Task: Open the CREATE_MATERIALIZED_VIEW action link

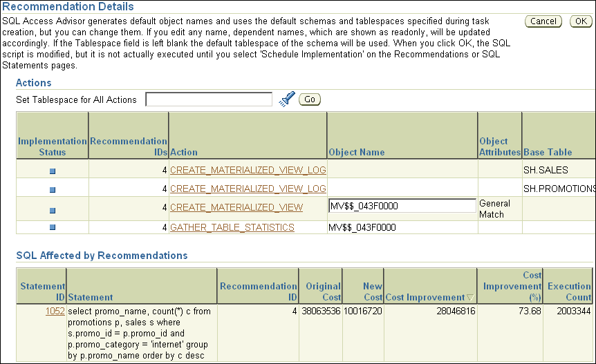Action: (236, 207)
